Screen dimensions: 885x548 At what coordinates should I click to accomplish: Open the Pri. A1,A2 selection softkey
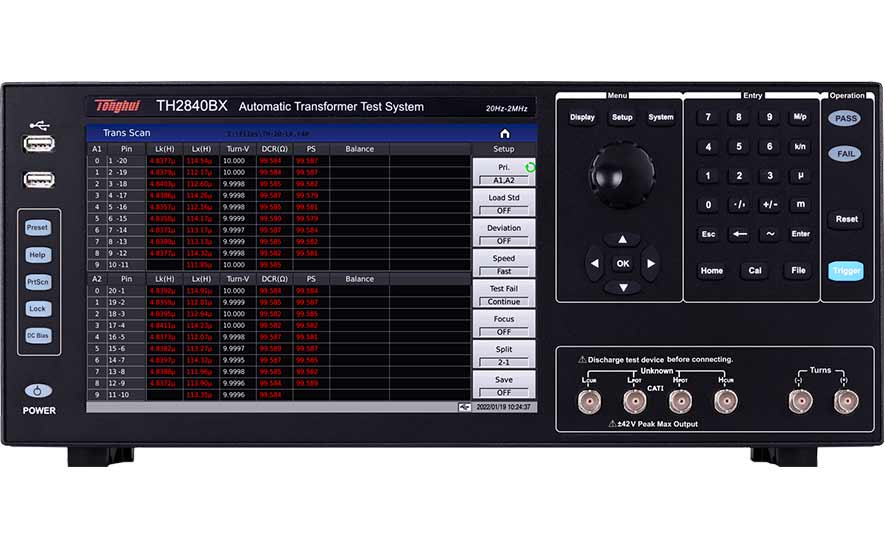click(x=504, y=173)
